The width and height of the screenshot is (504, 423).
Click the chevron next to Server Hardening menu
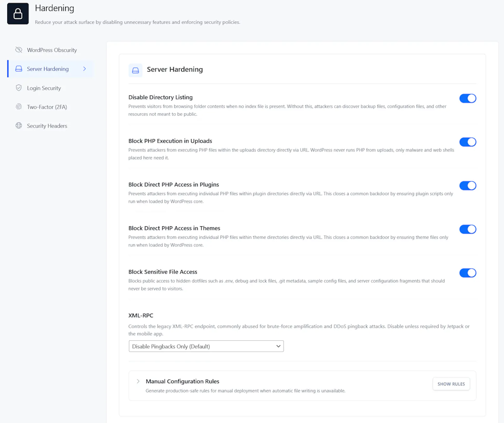click(x=84, y=69)
